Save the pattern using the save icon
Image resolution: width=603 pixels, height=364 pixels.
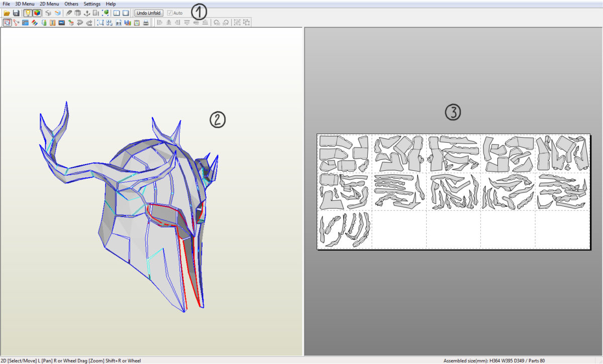[x=16, y=13]
